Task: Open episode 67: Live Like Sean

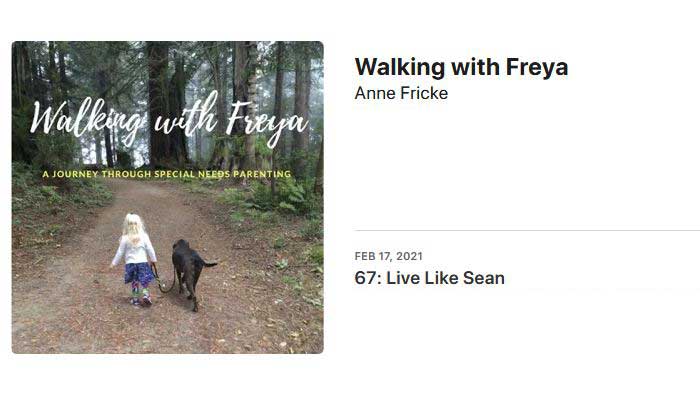Action: (x=429, y=278)
